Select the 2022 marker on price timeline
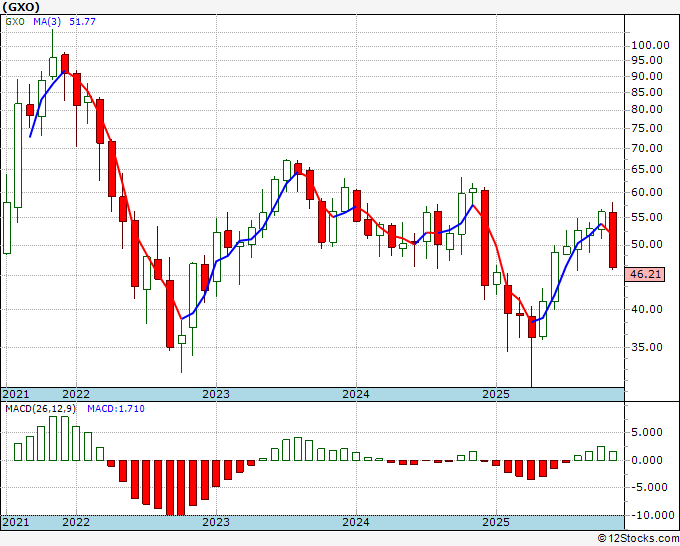 (76, 394)
